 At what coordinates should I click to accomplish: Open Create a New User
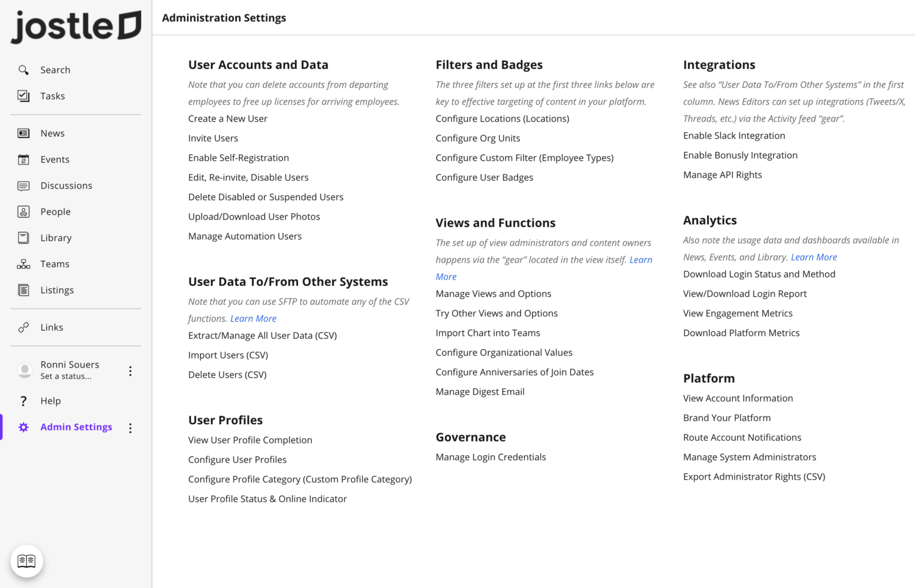(x=228, y=118)
